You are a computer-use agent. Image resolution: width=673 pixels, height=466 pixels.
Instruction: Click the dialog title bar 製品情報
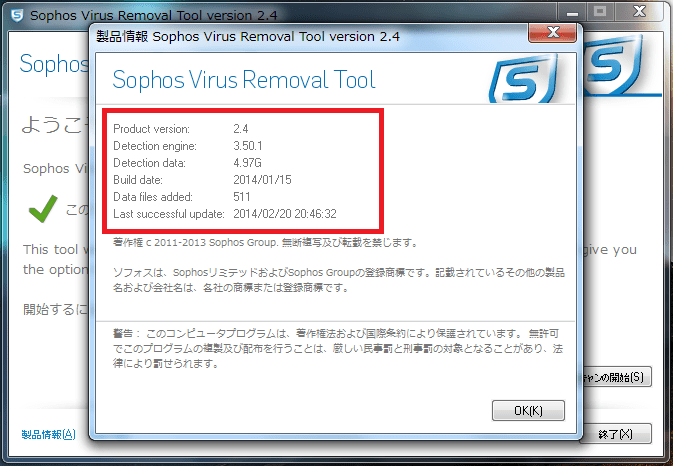[248, 36]
